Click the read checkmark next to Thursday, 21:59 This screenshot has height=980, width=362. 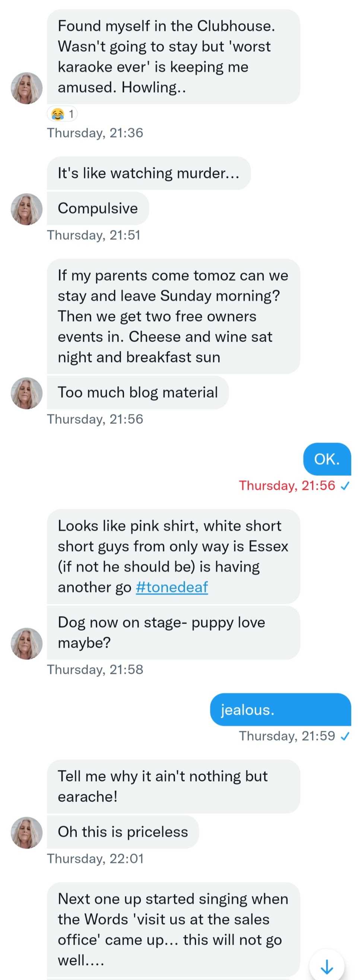coord(345,736)
